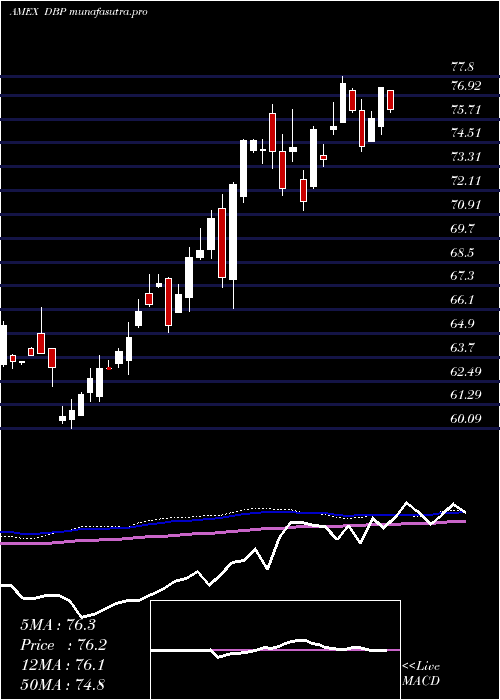This screenshot has width=500, height=700.
Task: Select the 73.31 price axis label
Action: (x=466, y=157)
